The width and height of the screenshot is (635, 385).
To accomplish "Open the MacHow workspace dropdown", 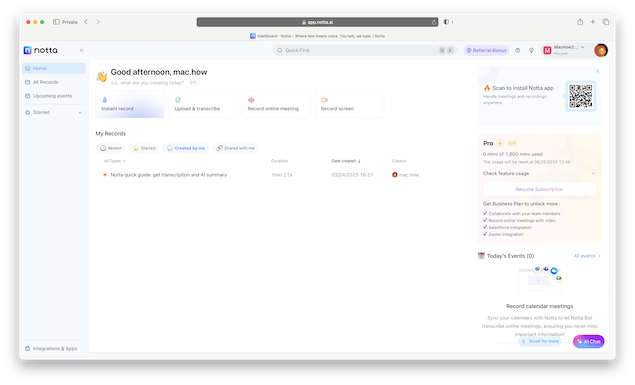I will (565, 50).
